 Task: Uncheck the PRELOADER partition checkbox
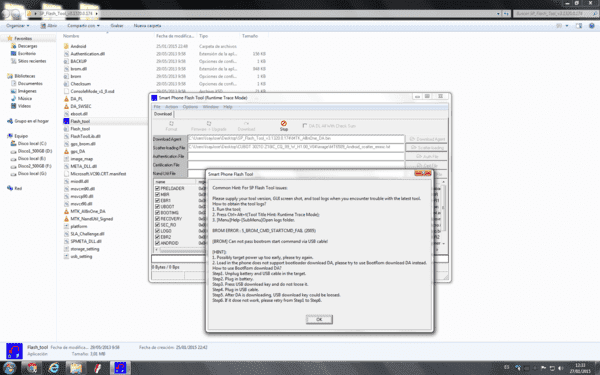click(x=157, y=188)
